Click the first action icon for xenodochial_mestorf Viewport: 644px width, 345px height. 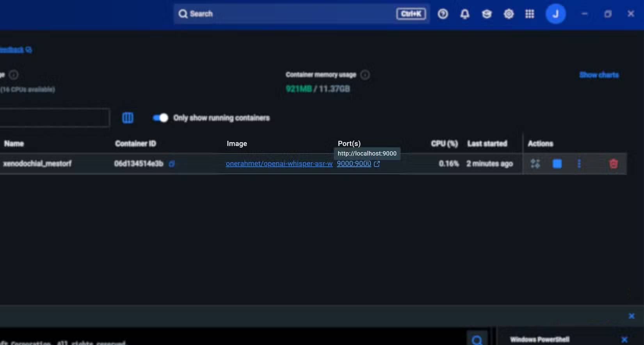click(535, 164)
